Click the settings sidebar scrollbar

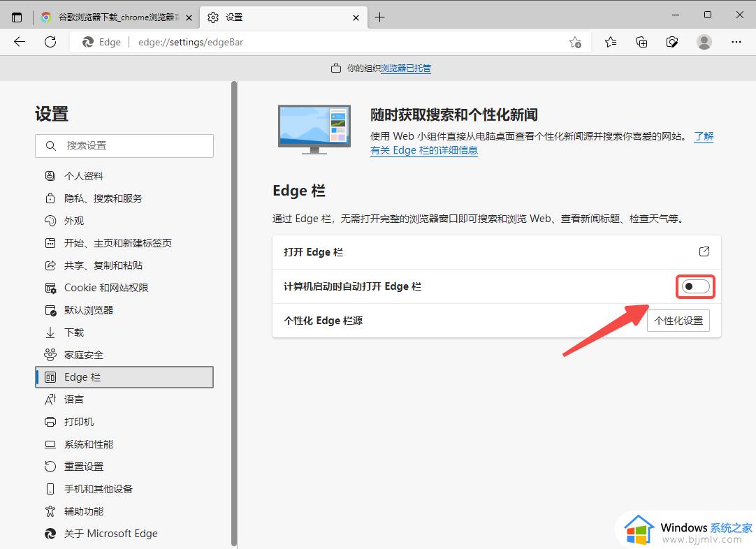coord(234,314)
